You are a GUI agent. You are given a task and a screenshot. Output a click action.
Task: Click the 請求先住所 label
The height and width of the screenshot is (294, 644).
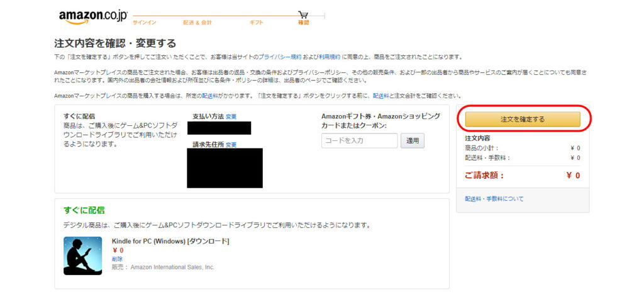208,144
